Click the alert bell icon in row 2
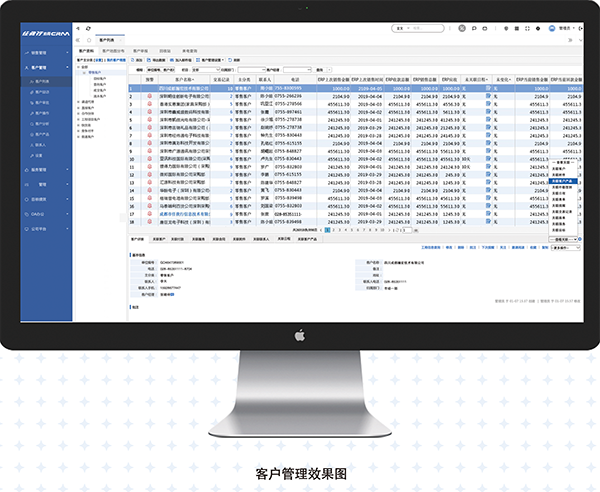The image size is (600, 492). click(x=149, y=96)
